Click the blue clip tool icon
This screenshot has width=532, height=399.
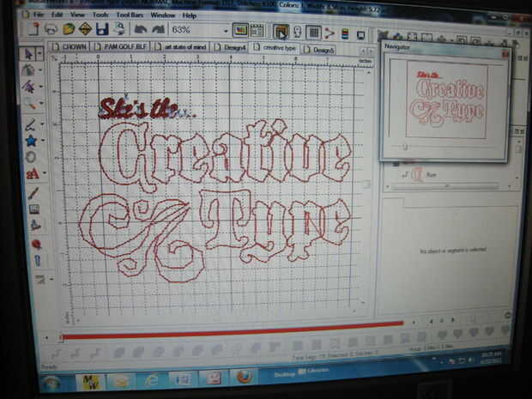pyautogui.click(x=37, y=260)
